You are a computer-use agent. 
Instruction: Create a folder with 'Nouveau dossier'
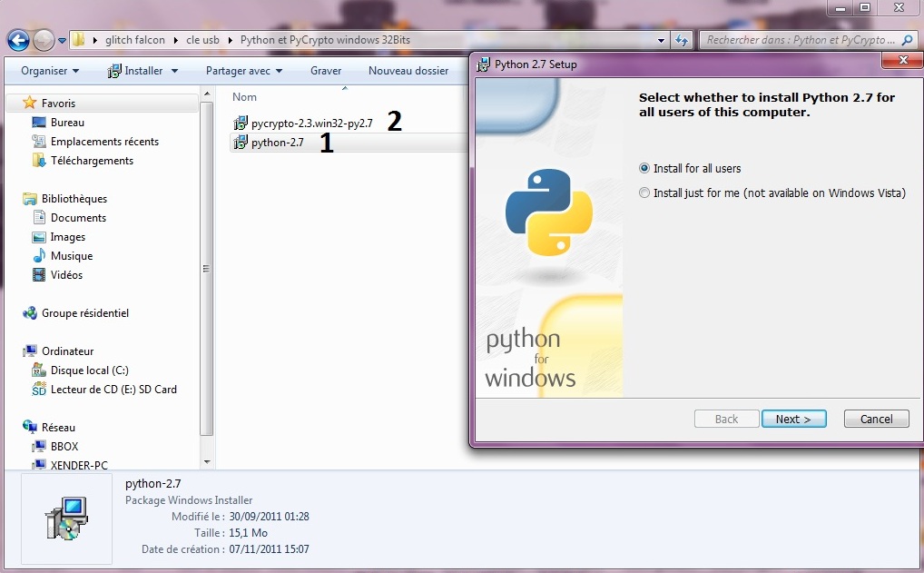click(x=408, y=71)
